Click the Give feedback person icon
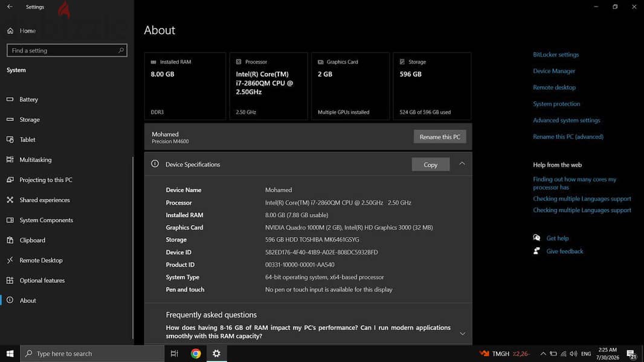Image resolution: width=644 pixels, height=362 pixels. pos(536,251)
